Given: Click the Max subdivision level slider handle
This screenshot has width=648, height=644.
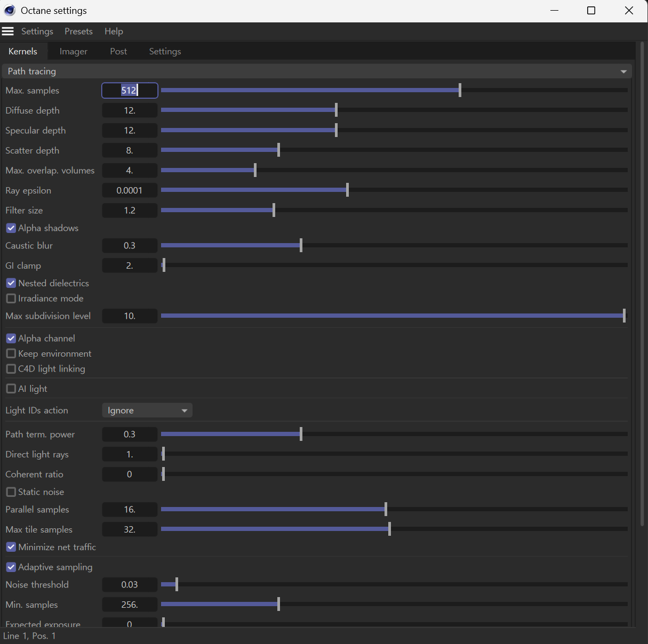Looking at the screenshot, I should [x=624, y=316].
